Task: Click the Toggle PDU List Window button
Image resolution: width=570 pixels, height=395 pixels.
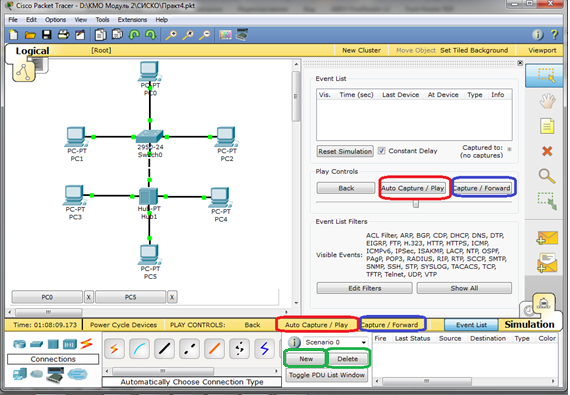Action: 327,375
